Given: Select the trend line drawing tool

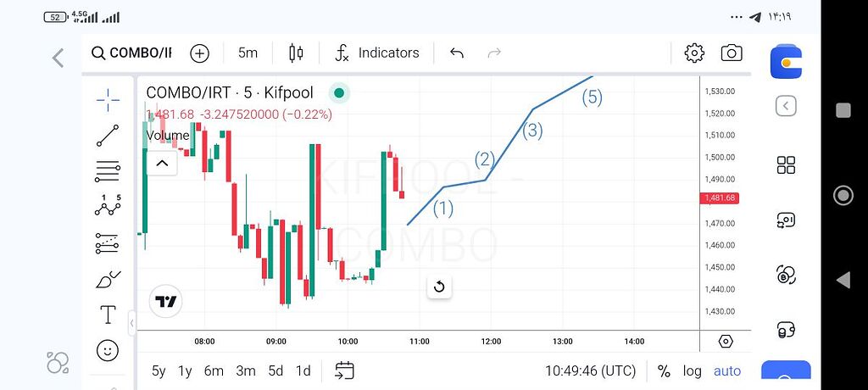Looking at the screenshot, I should click(x=108, y=136).
